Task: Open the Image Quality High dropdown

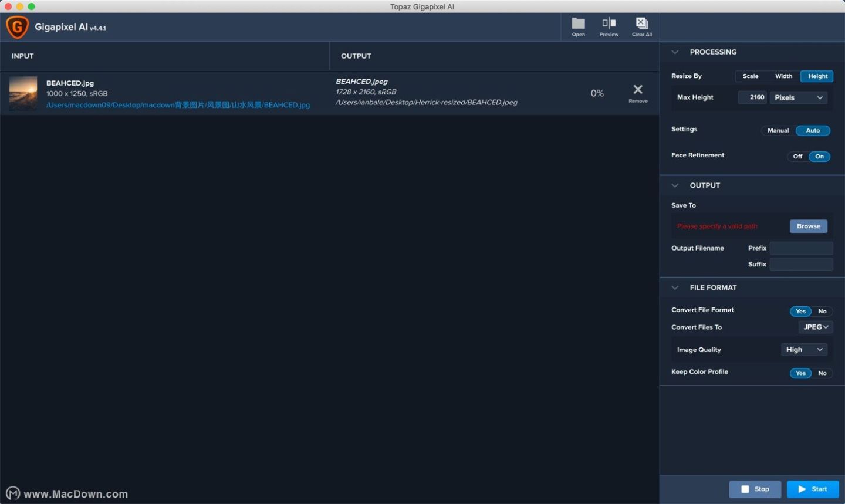Action: point(804,350)
